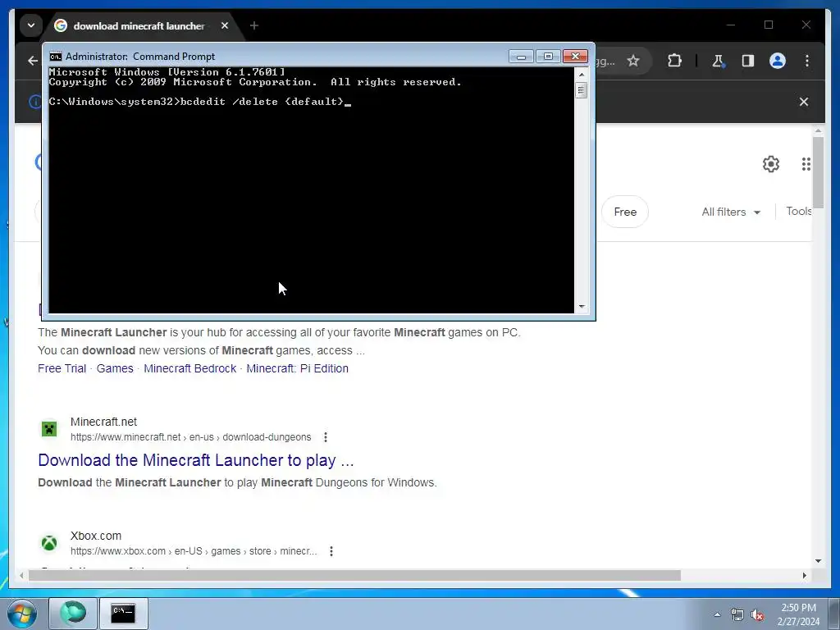Click the Command Prompt taskbar button
This screenshot has width=840, height=630.
[x=123, y=613]
